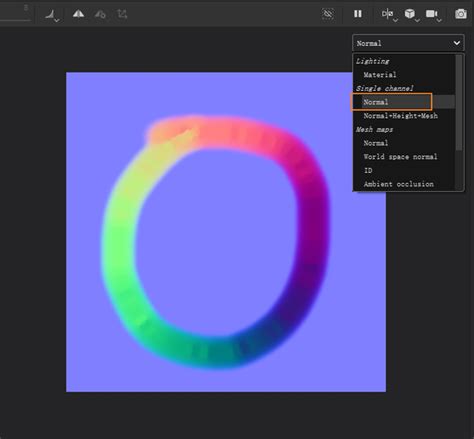
Task: Open the lazy mouse curve settings
Action: point(52,14)
